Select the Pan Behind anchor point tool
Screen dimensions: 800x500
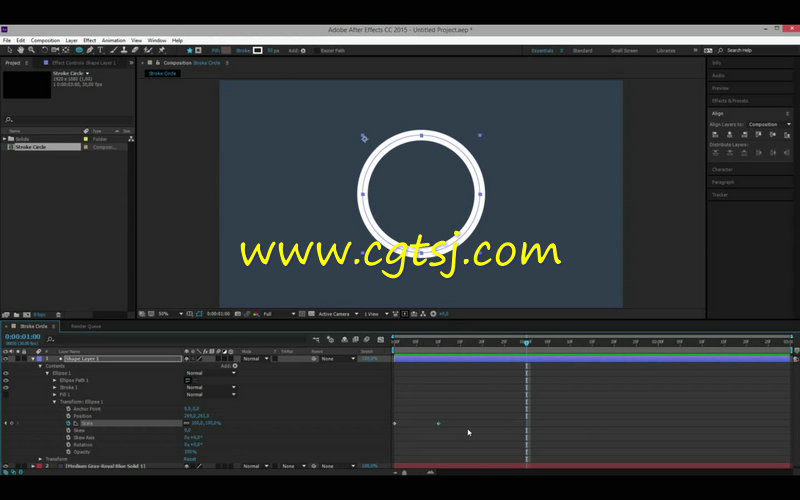pyautogui.click(x=66, y=50)
